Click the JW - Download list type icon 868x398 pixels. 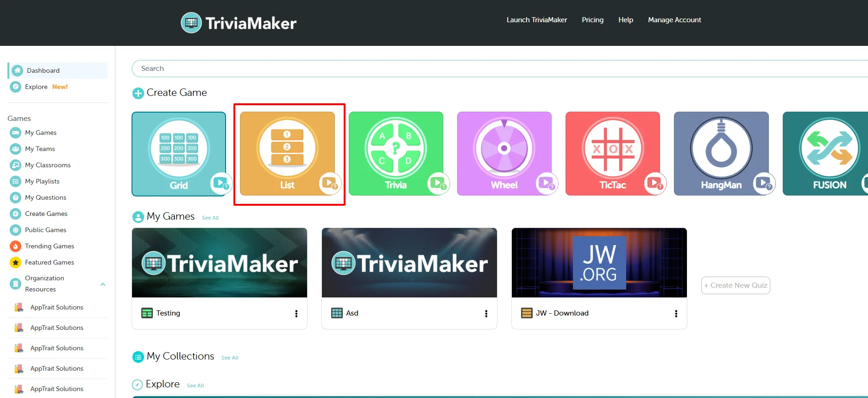point(527,313)
